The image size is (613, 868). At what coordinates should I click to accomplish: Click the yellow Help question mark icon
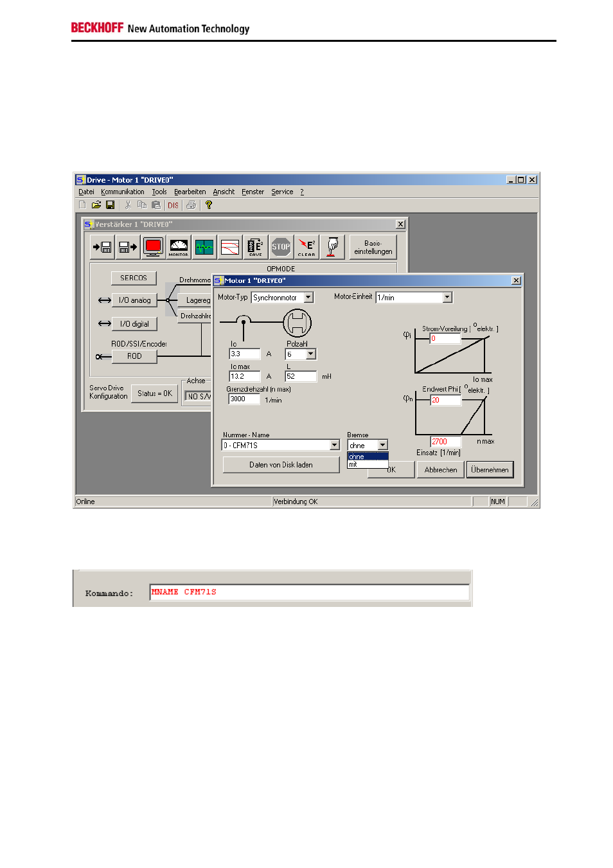(x=208, y=205)
